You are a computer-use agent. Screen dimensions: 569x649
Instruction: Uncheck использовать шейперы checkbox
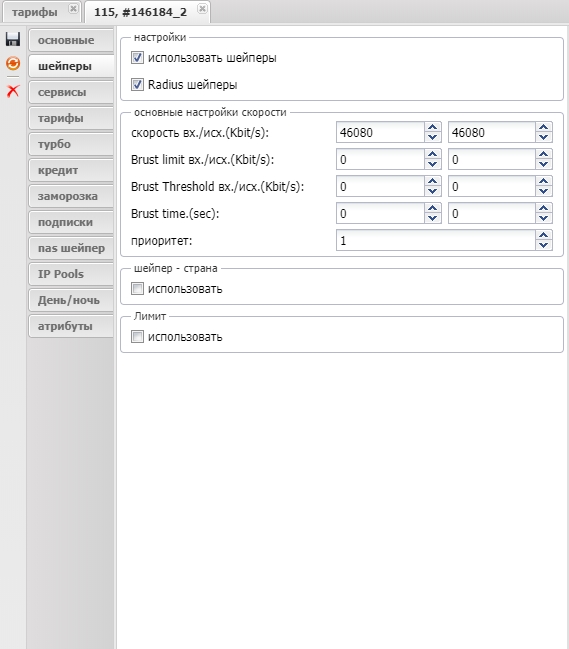[x=137, y=58]
